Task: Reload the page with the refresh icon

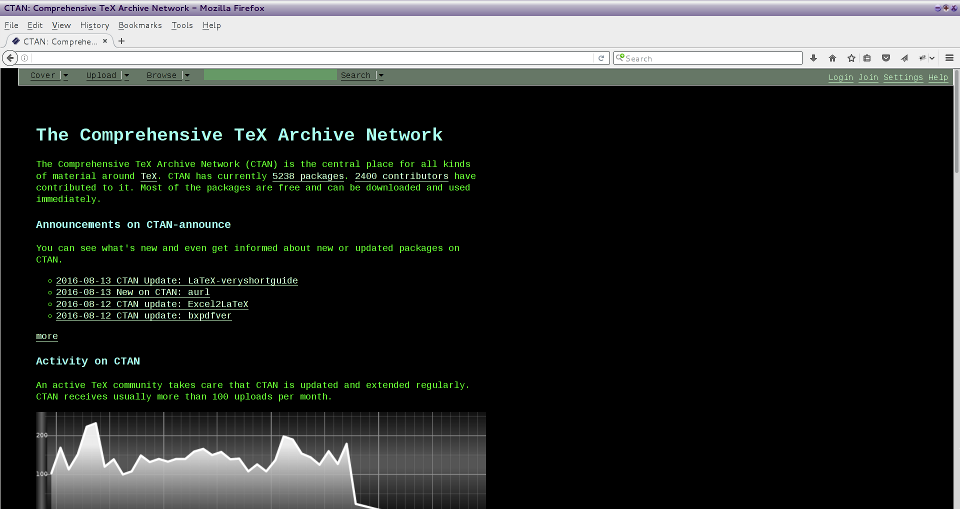Action: pos(601,58)
